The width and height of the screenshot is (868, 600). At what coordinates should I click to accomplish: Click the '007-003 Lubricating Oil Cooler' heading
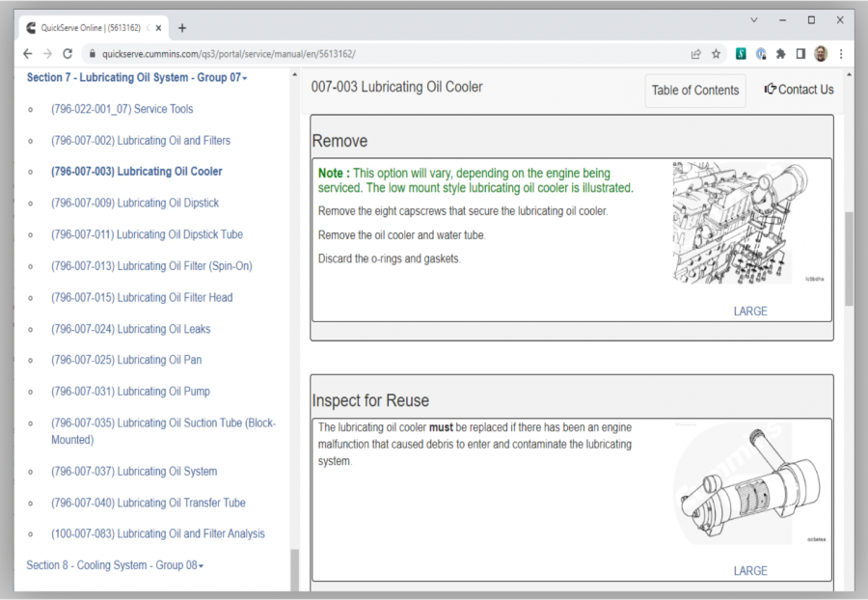point(397,87)
